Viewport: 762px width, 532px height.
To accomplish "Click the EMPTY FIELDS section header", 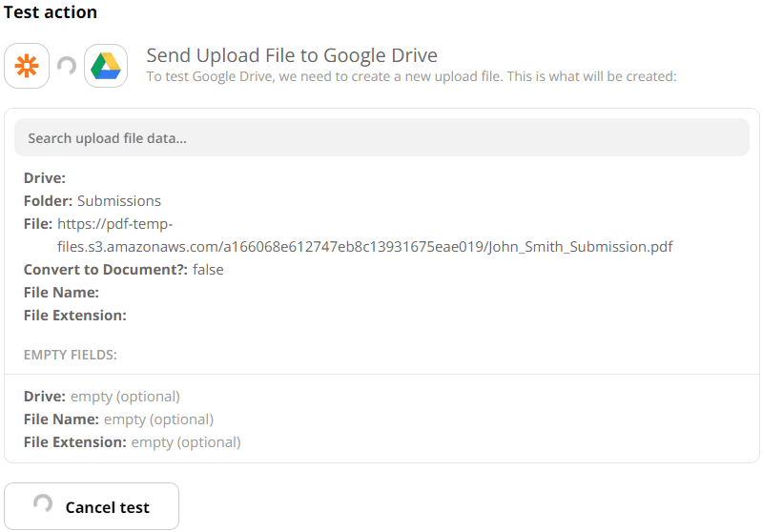I will tap(71, 355).
